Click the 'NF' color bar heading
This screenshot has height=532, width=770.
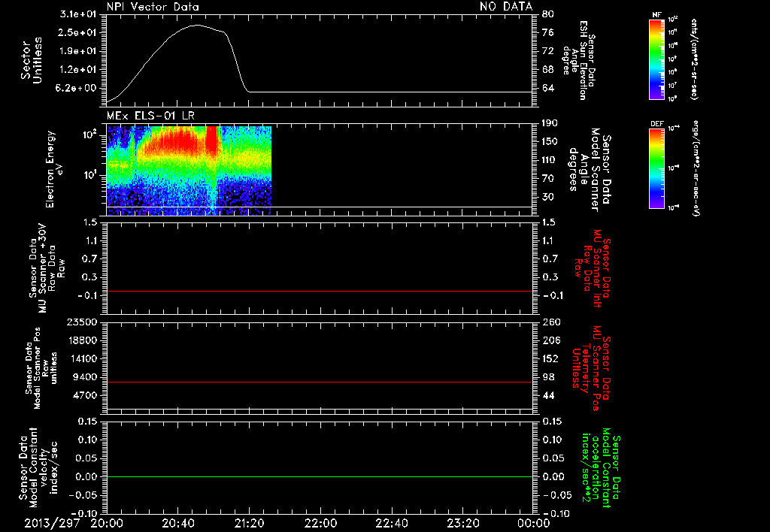coord(656,15)
